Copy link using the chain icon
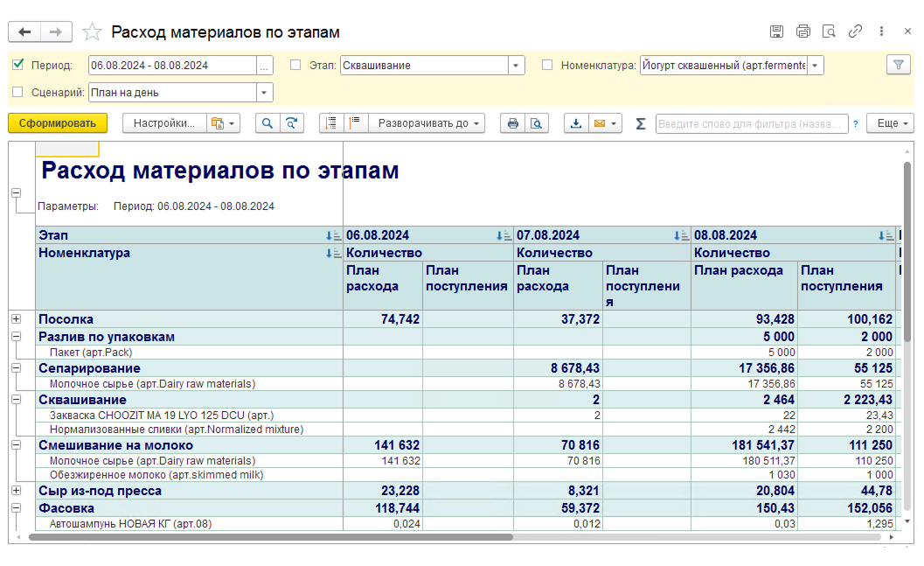Viewport: 924px width, 566px height. pos(855,31)
